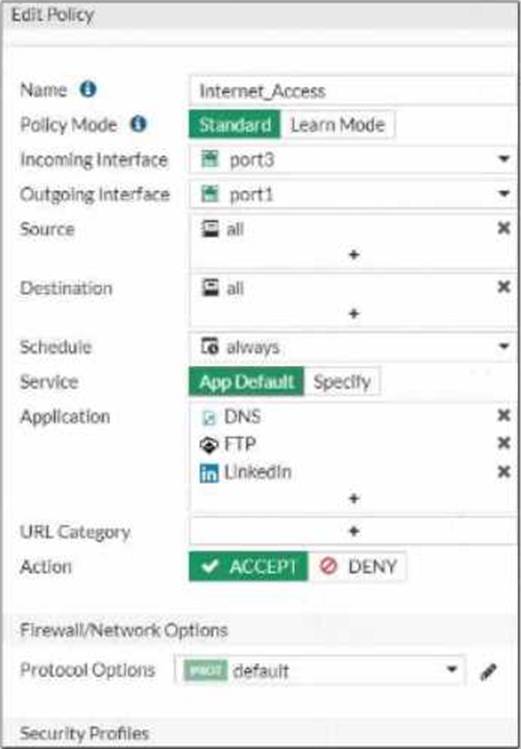Remove DNS from the Application list
The height and width of the screenshot is (749, 521).
(x=504, y=415)
